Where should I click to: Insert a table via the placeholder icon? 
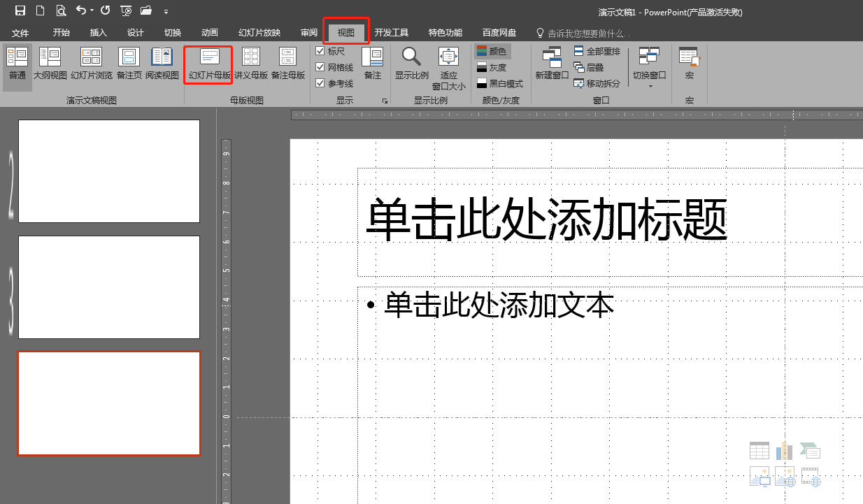point(759,449)
